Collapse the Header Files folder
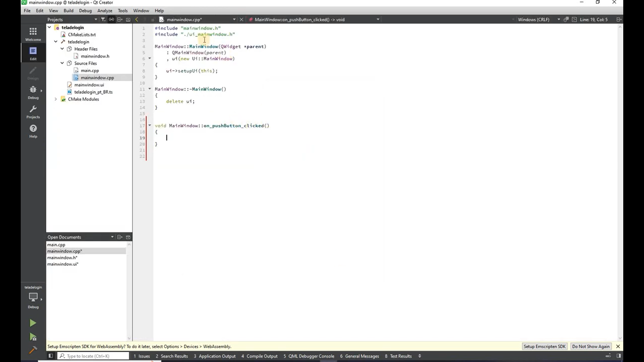 coord(62,49)
